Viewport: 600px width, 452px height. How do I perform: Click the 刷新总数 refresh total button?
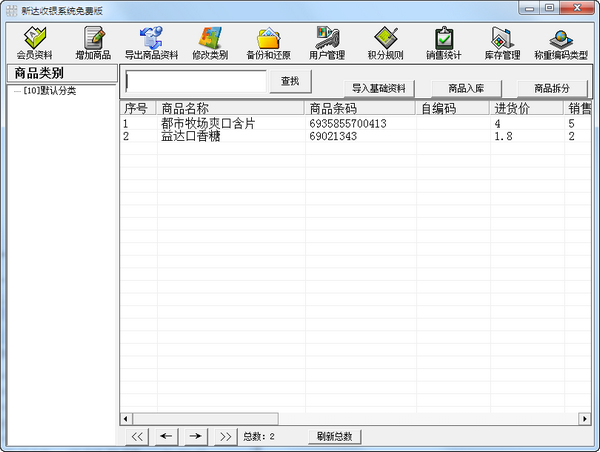point(335,436)
